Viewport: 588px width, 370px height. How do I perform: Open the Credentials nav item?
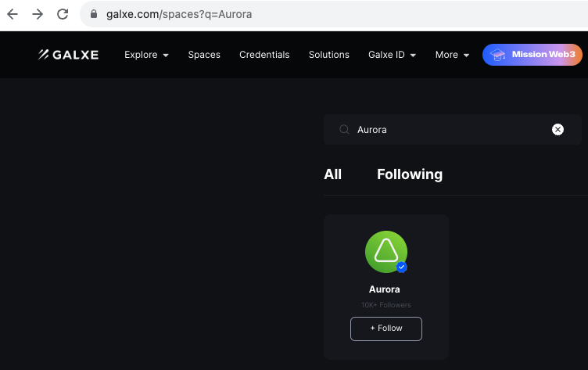tap(264, 55)
